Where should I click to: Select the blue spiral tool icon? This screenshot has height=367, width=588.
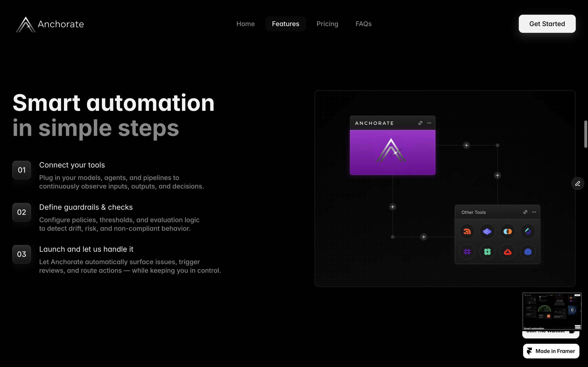pyautogui.click(x=528, y=252)
